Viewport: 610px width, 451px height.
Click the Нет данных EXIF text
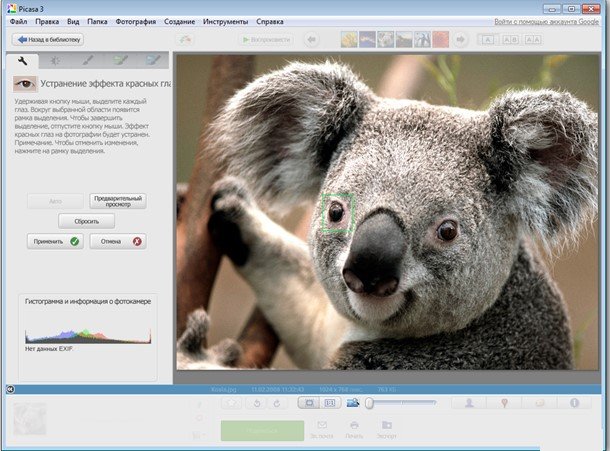point(49,349)
